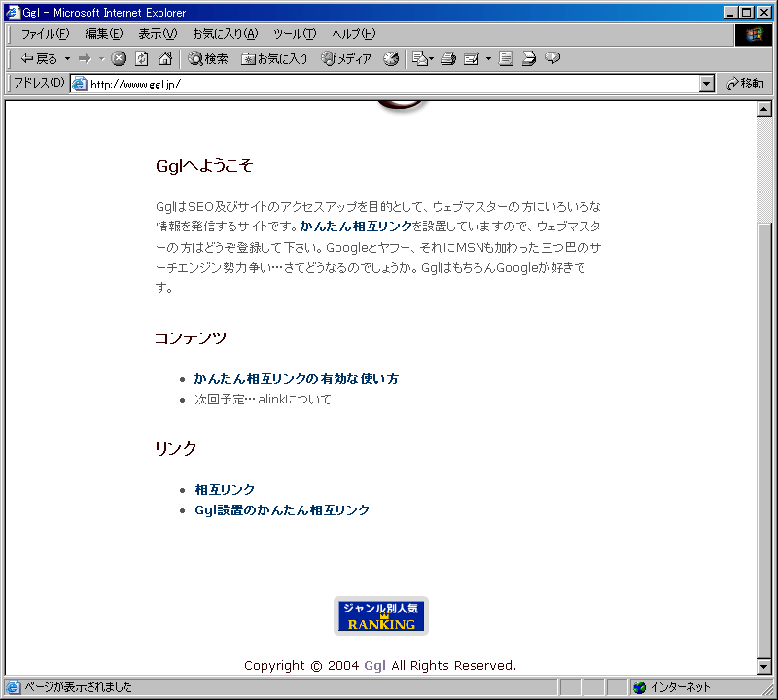This screenshot has height=700, width=778.
Task: Refresh the page using the Refresh icon
Action: (x=142, y=59)
